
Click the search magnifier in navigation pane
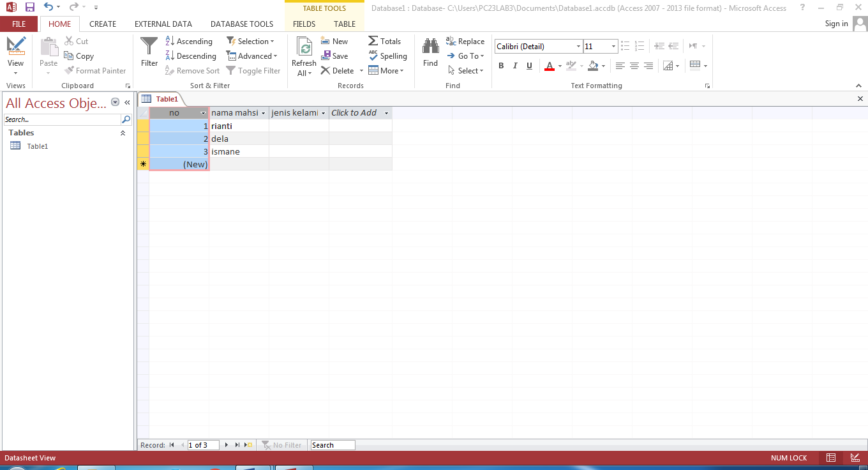pos(126,119)
